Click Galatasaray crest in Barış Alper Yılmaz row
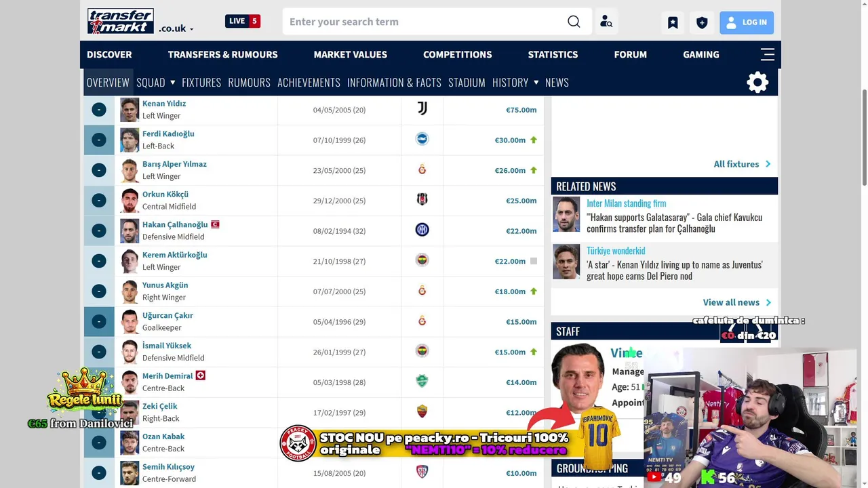868x488 pixels. (x=422, y=169)
